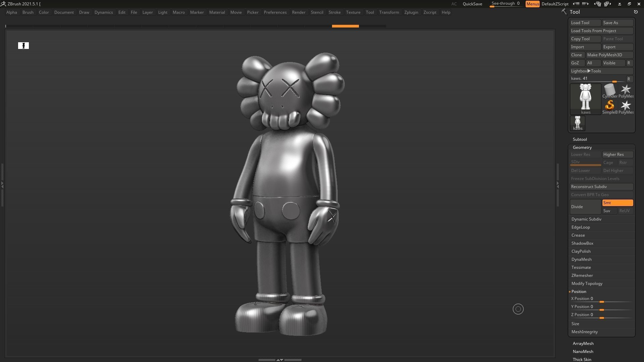Expand the DynaMesh section
This screenshot has height=362, width=644.
pyautogui.click(x=582, y=259)
